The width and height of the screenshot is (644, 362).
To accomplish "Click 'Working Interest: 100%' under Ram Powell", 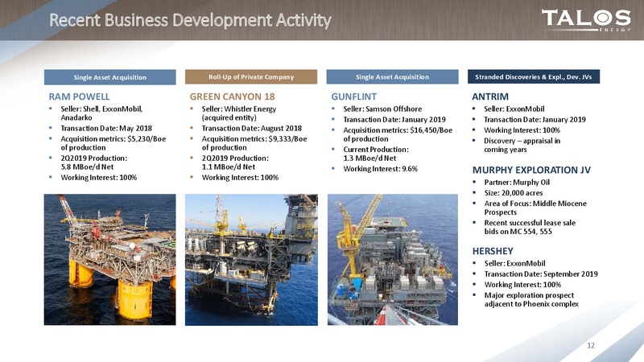I will pos(98,177).
